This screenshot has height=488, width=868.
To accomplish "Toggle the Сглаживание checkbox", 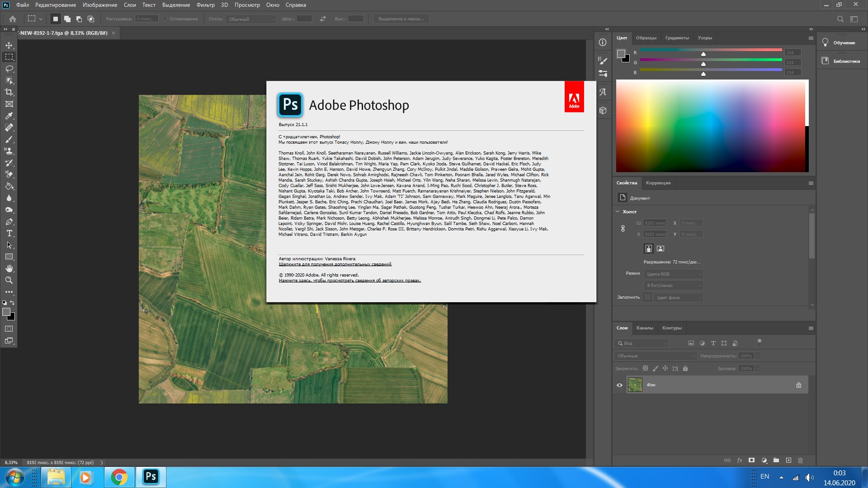I will tap(165, 19).
